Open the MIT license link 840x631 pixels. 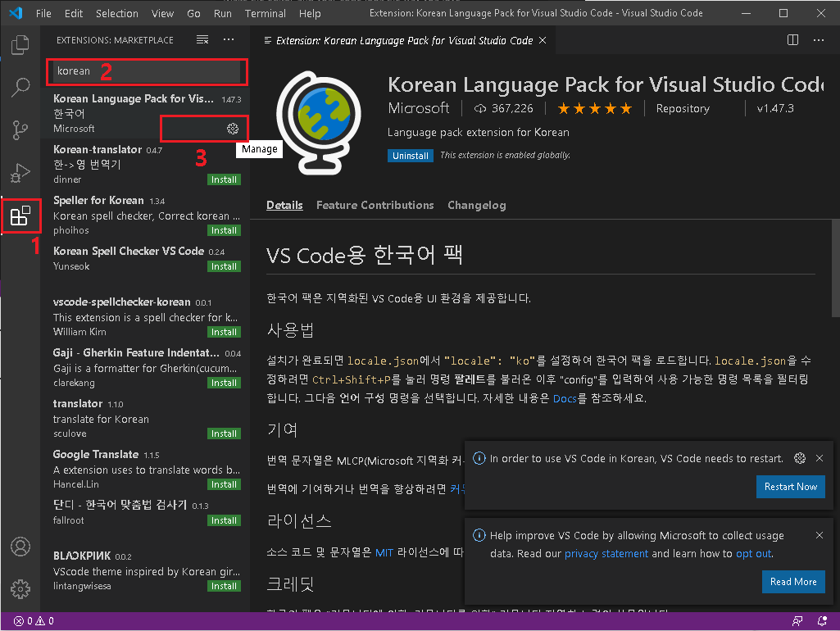pos(384,553)
